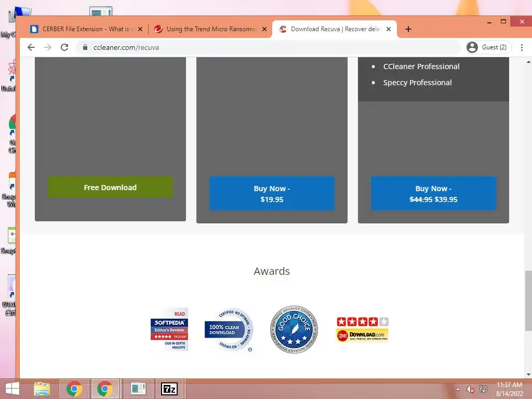Click the document viewer taskbar icon
Image resolution: width=532 pixels, height=399 pixels.
(x=138, y=389)
